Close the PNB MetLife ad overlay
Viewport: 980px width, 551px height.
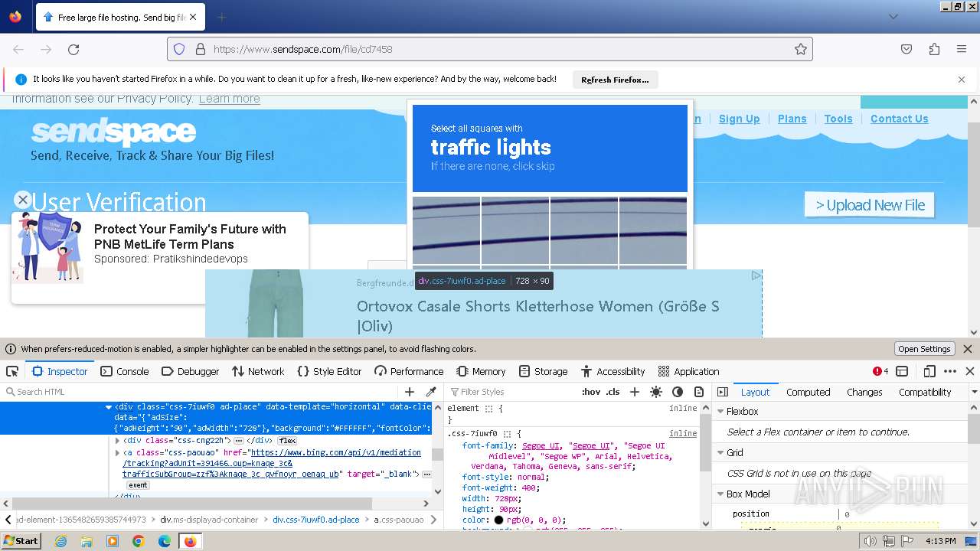click(23, 200)
